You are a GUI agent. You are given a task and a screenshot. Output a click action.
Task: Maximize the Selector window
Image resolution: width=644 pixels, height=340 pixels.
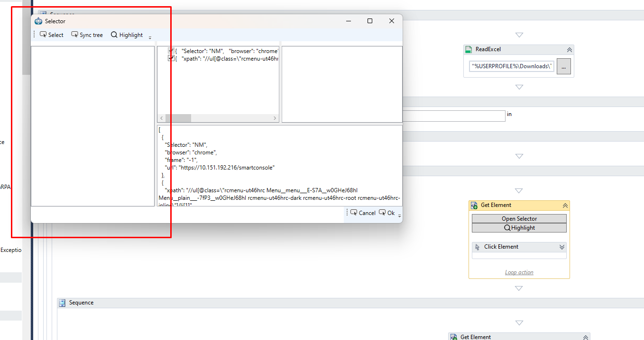370,21
